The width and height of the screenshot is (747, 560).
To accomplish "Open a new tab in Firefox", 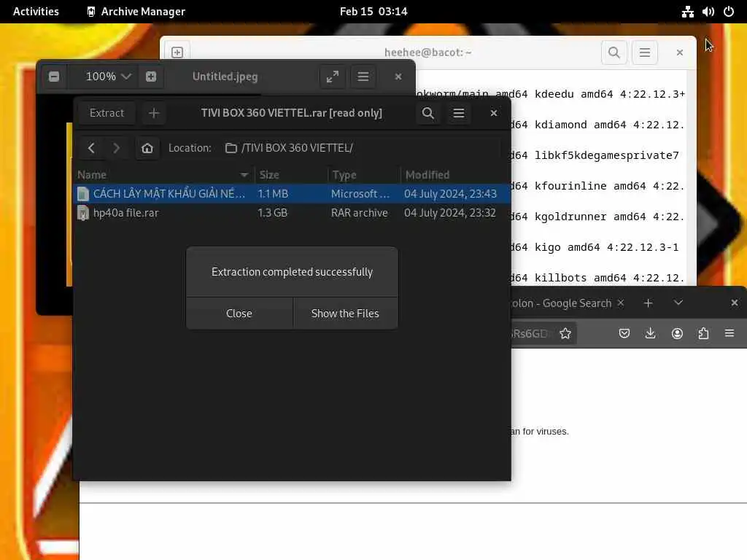I will (648, 303).
